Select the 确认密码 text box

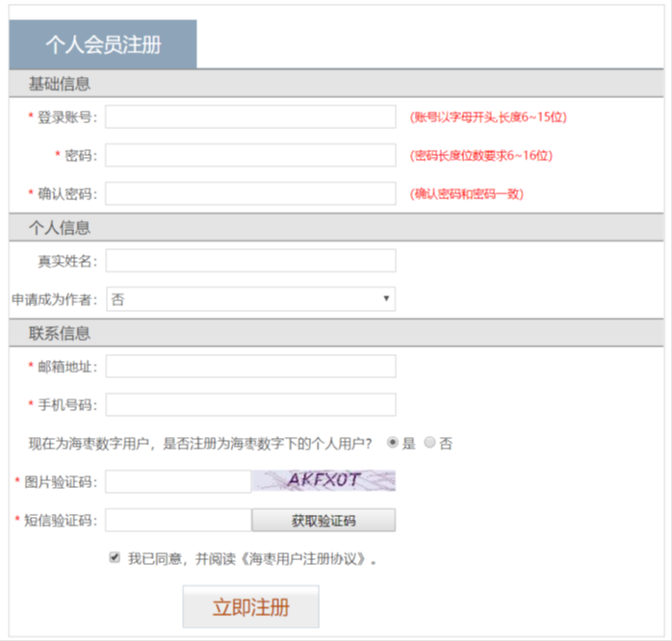250,193
